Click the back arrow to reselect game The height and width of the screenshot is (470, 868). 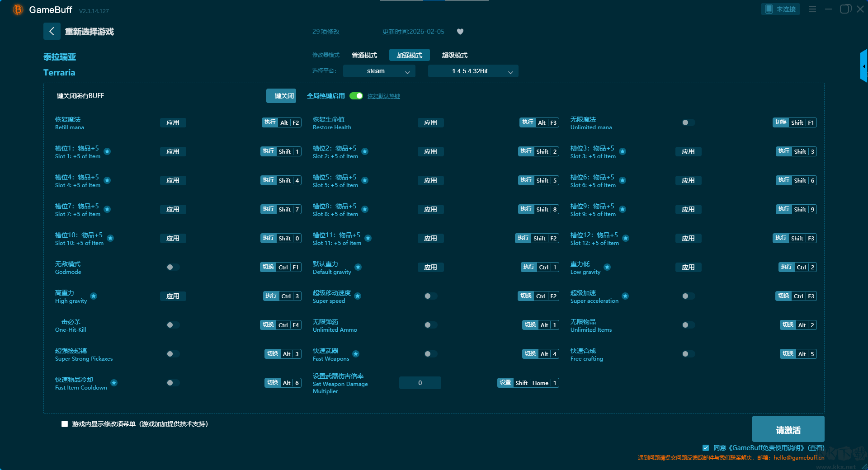[x=52, y=31]
